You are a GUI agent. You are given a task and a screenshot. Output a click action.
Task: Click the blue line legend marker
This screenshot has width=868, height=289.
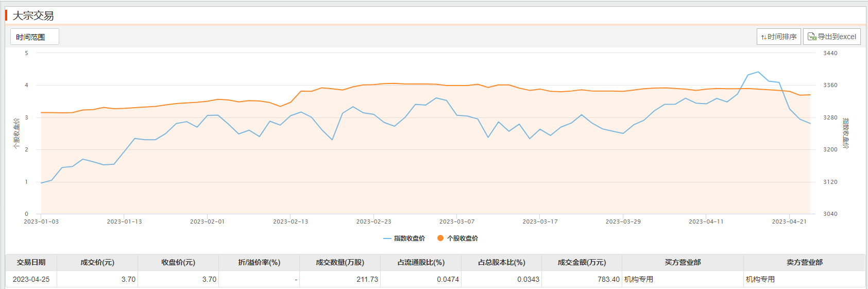[x=387, y=239]
